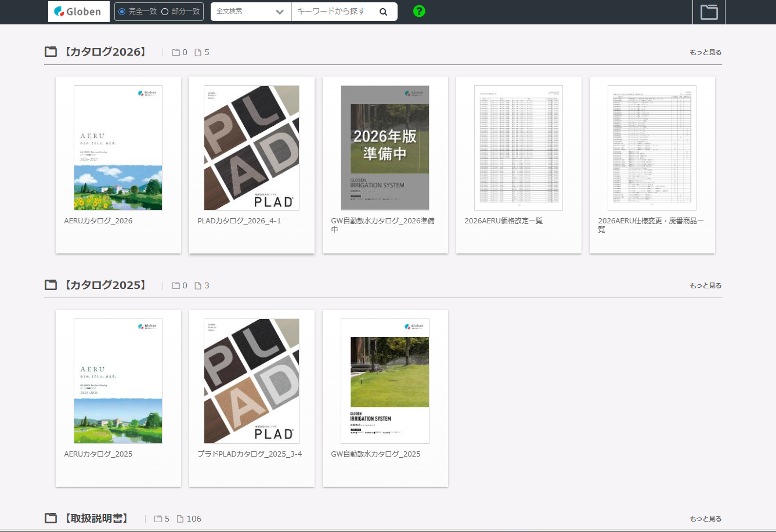Open the folder icon in top-right header
The image size is (776, 532).
point(709,12)
